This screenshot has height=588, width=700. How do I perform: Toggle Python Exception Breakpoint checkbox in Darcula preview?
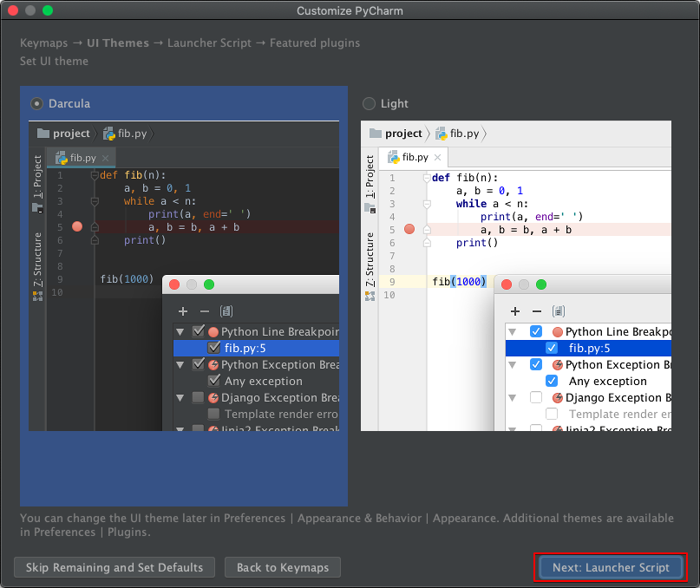click(199, 364)
